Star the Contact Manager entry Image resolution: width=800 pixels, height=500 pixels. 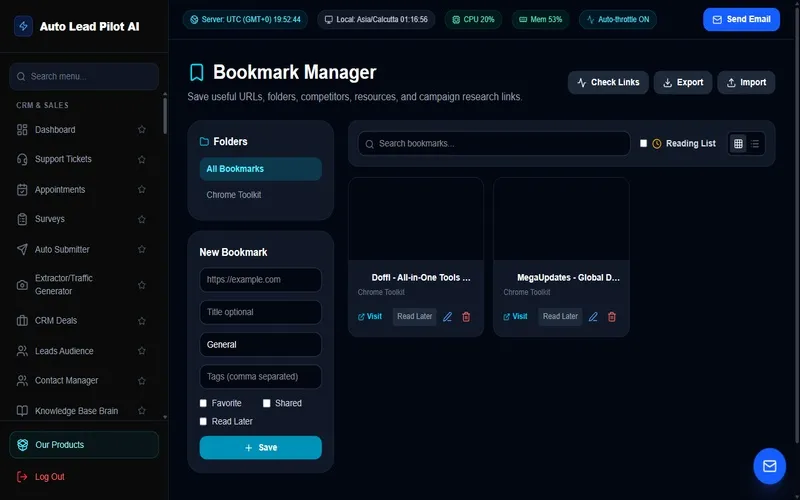[x=142, y=381]
